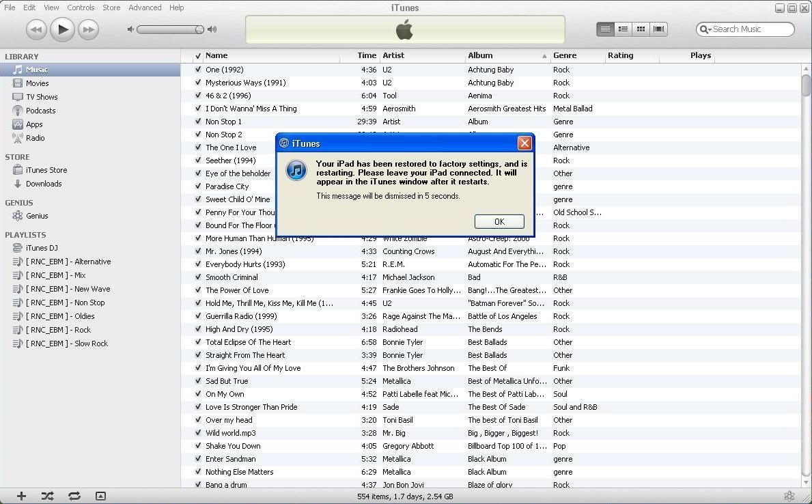Sort by the Album column header
812x504 pixels.
click(x=507, y=55)
